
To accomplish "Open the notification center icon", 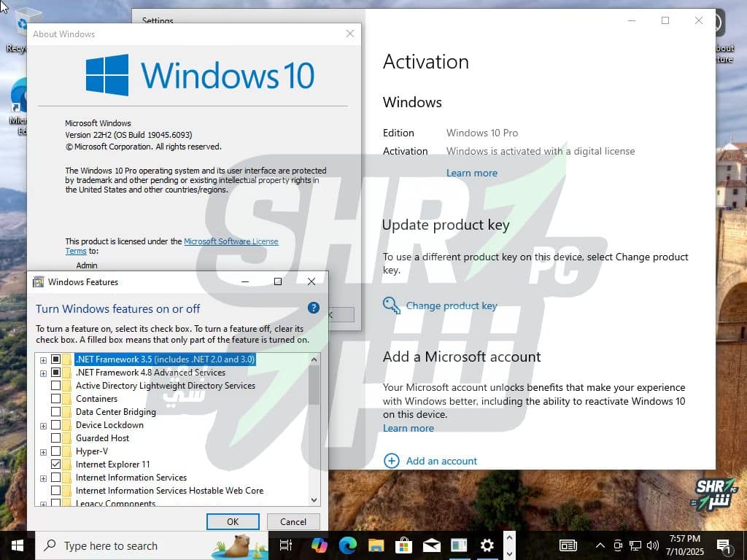I will click(724, 546).
